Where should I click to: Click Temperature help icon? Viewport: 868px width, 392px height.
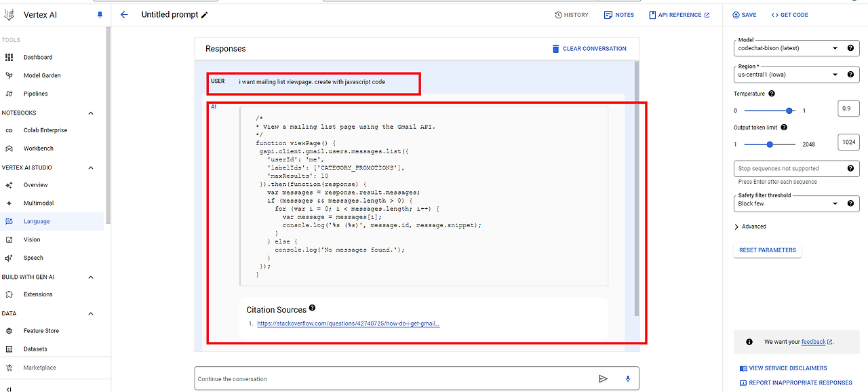[772, 94]
